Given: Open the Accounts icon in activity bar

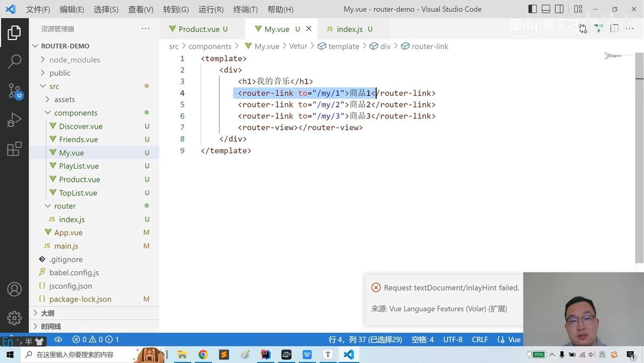Looking at the screenshot, I should [x=15, y=289].
